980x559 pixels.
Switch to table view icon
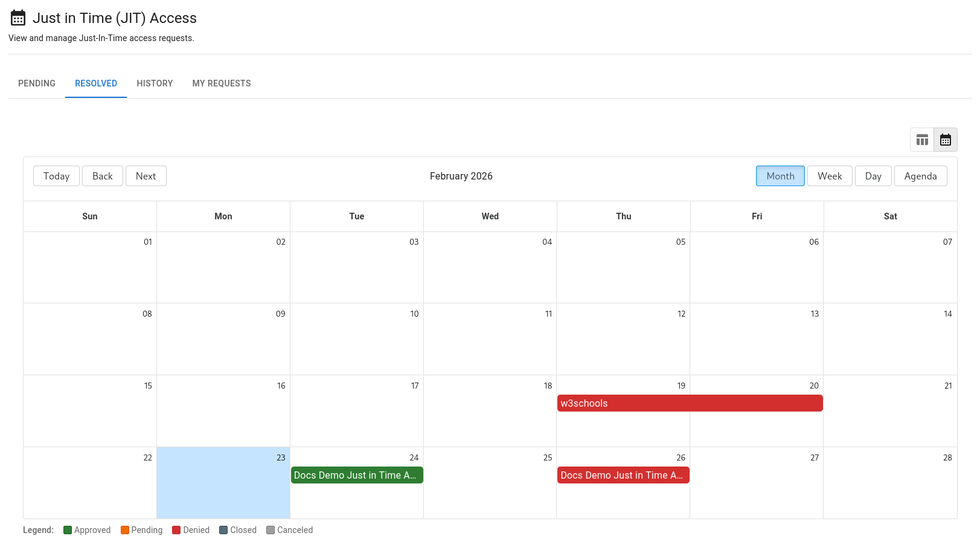(x=922, y=140)
